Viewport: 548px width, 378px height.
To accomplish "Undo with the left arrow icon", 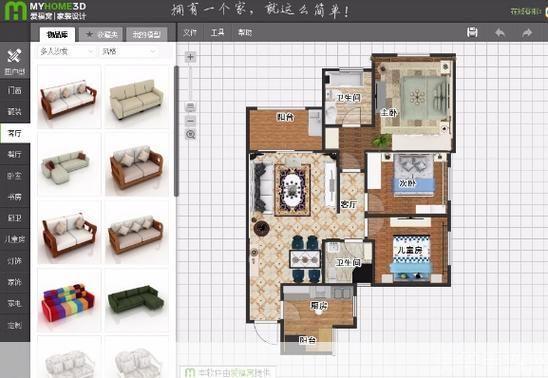I will pos(500,32).
